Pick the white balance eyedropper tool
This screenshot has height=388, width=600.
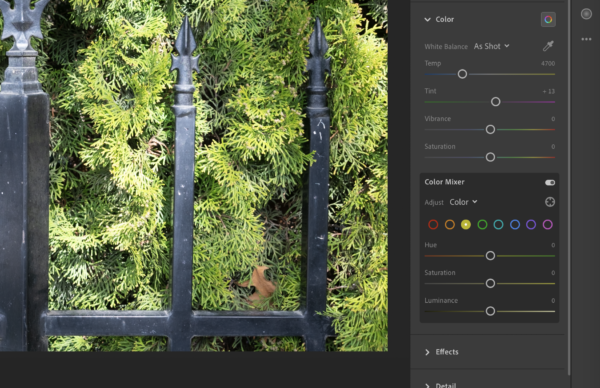click(x=548, y=46)
